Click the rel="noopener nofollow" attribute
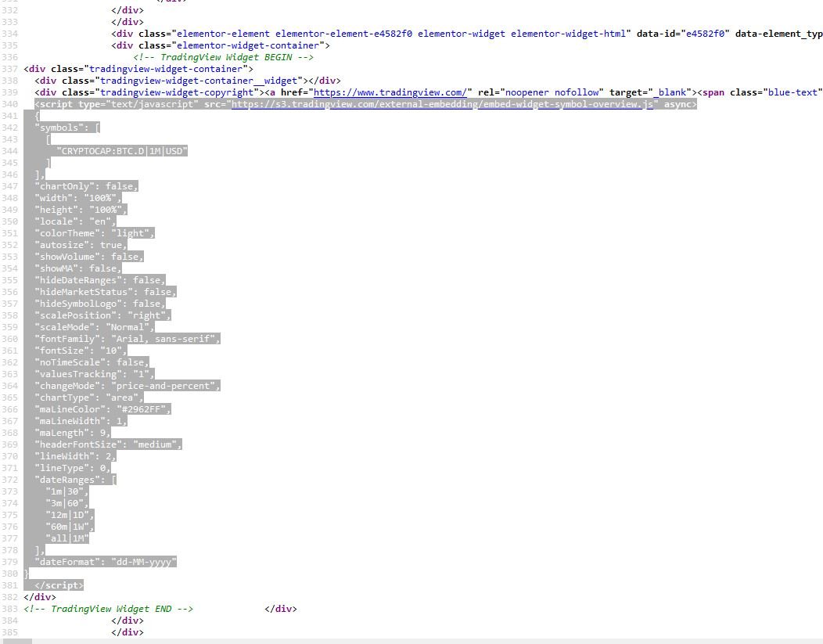 pos(541,92)
